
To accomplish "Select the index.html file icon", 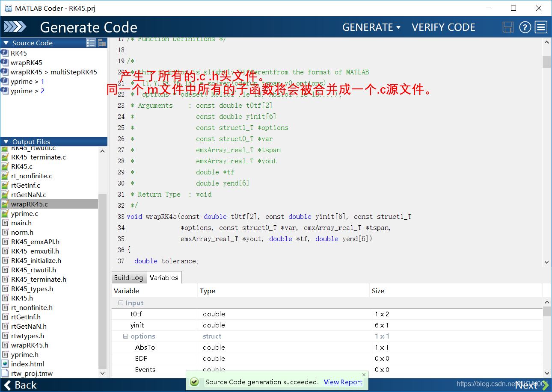I will coord(5,364).
